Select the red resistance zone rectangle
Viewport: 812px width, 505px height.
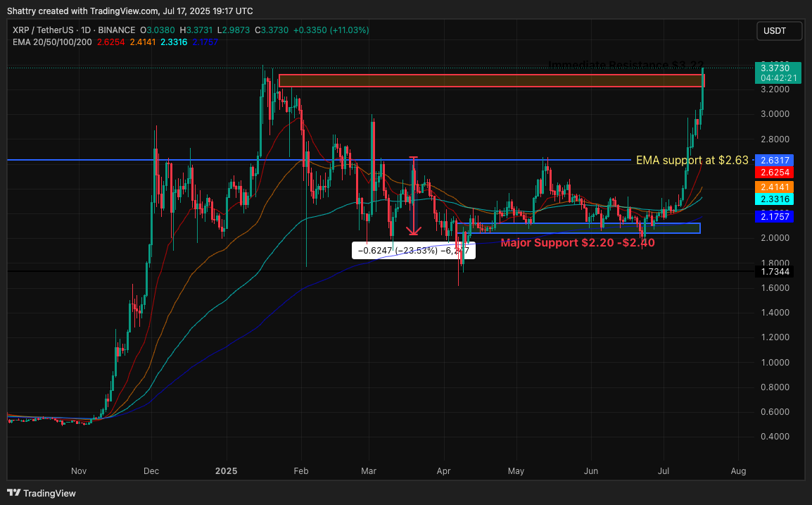coord(490,81)
